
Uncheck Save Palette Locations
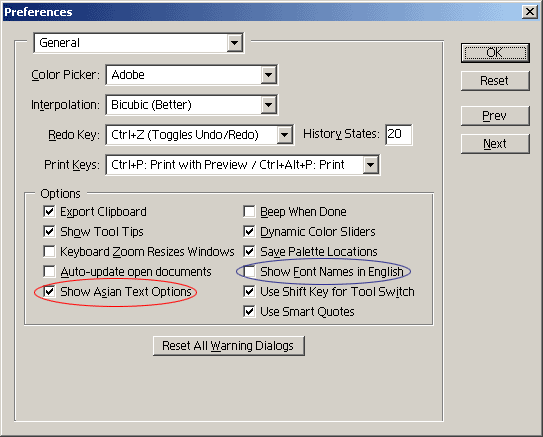click(x=249, y=251)
